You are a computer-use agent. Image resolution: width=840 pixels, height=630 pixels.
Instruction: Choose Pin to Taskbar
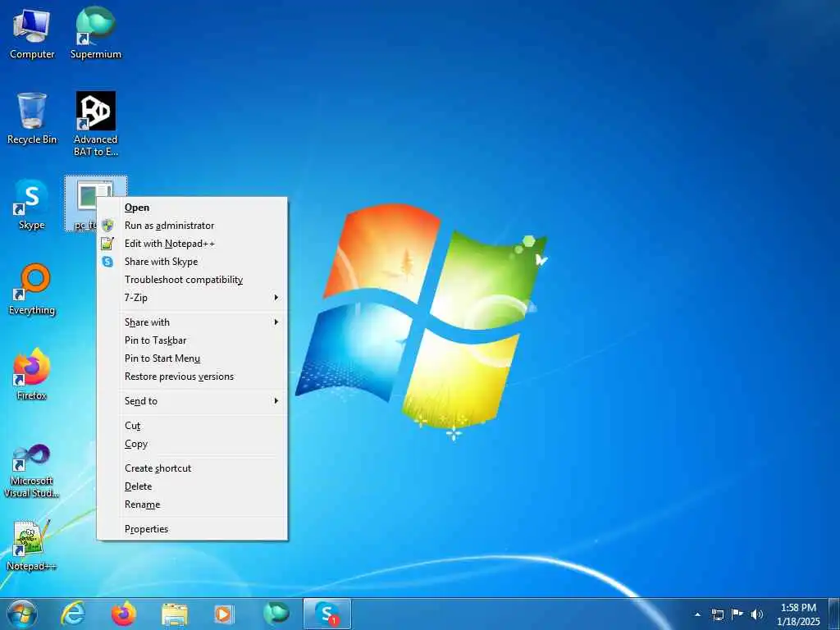point(192,340)
